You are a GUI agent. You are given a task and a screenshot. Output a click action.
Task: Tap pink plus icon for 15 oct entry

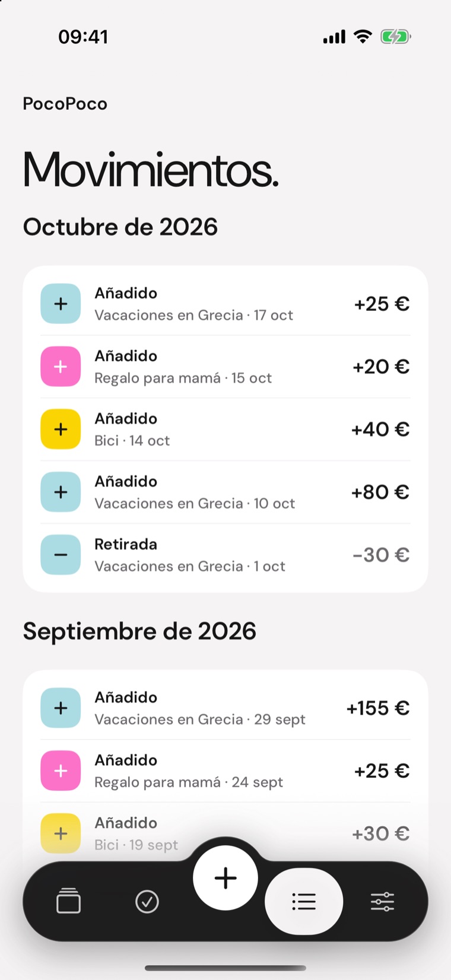(61, 367)
